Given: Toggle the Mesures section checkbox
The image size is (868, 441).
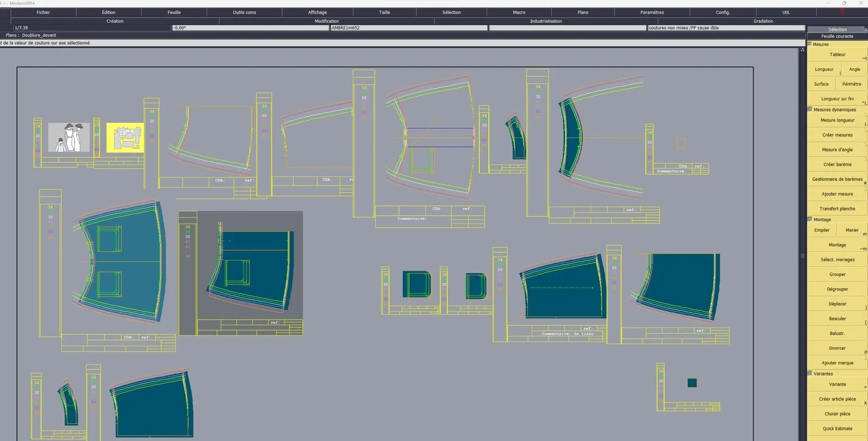Looking at the screenshot, I should [810, 44].
